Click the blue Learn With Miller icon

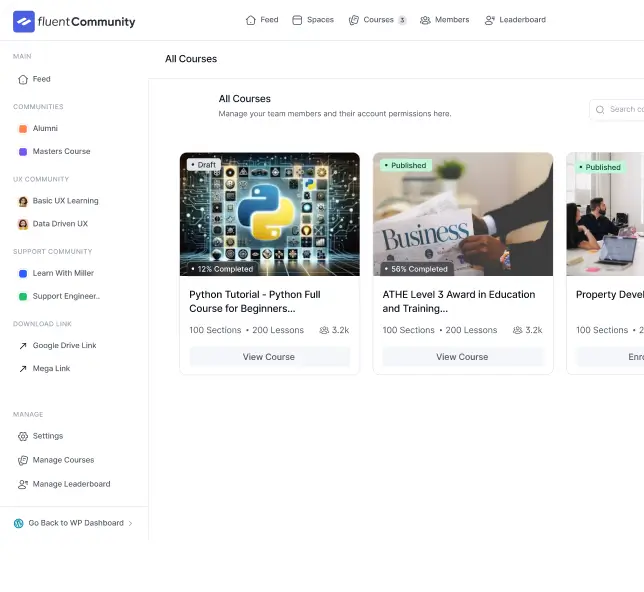point(23,274)
